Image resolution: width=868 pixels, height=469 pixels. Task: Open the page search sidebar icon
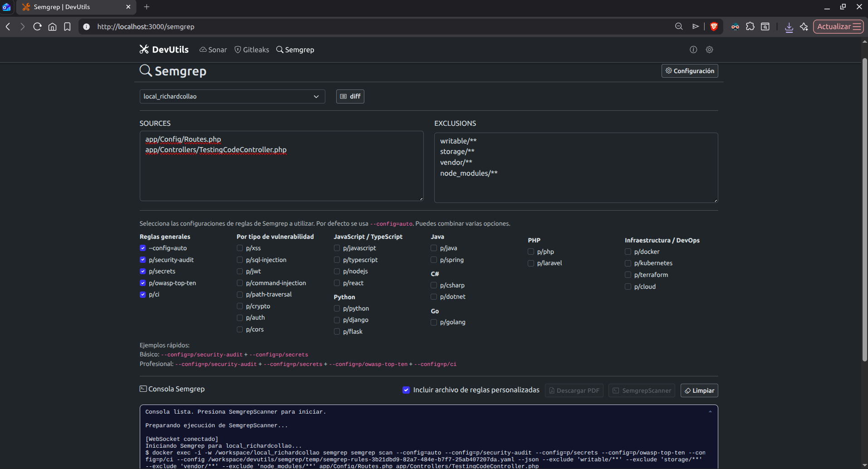point(765,27)
